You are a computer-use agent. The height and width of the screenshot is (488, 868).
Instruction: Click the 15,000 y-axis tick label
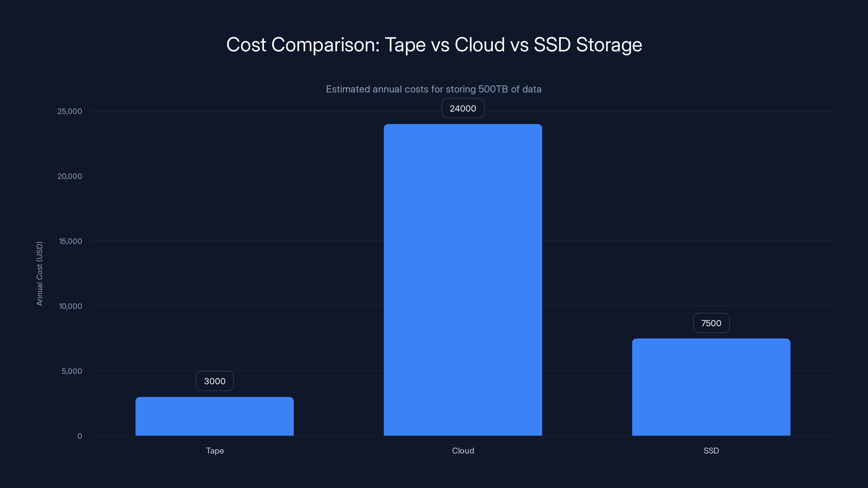point(70,241)
